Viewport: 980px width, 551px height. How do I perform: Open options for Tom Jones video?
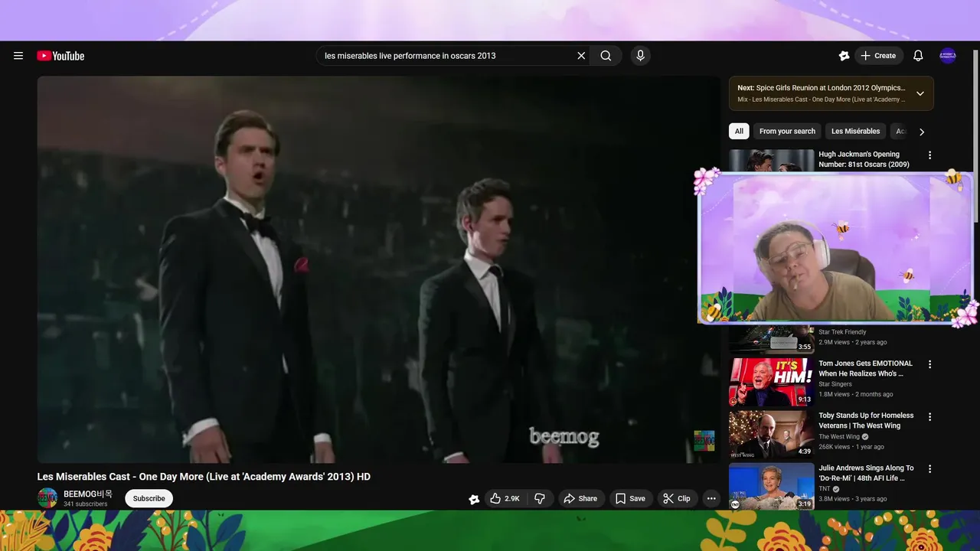point(930,365)
